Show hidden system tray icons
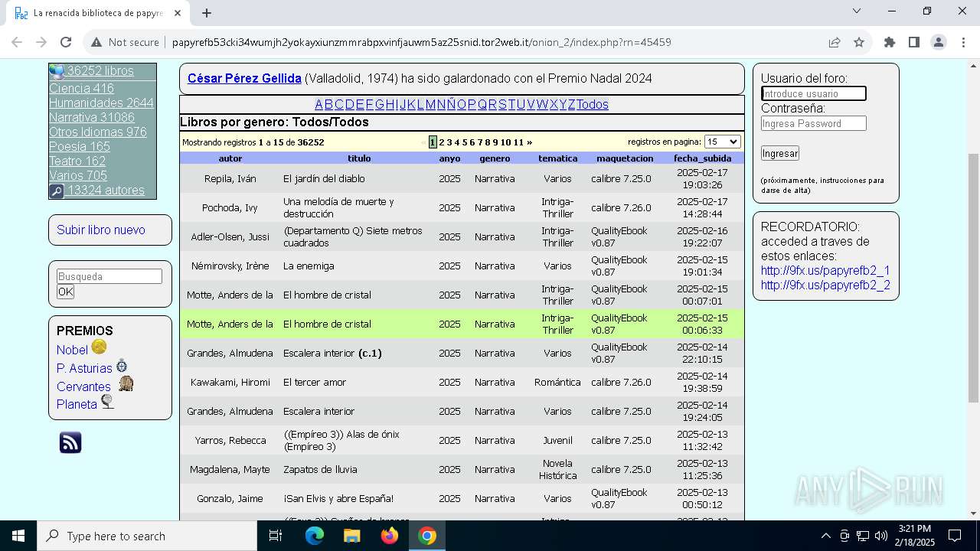The width and height of the screenshot is (980, 551). (x=825, y=536)
